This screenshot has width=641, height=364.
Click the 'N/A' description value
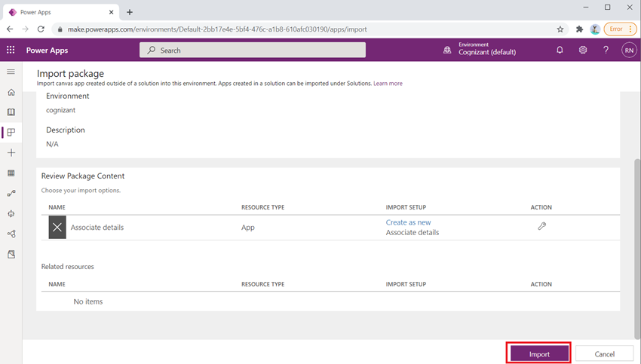pos(52,144)
